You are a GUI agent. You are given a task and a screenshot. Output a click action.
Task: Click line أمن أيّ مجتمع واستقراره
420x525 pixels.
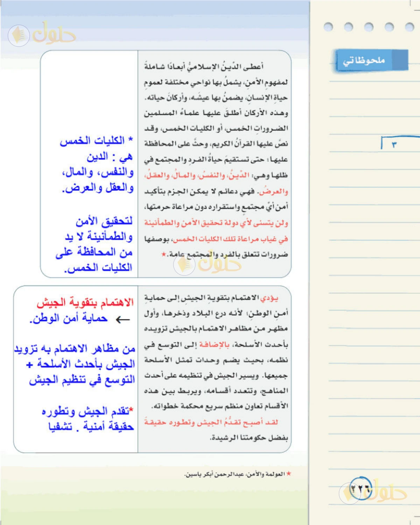[x=216, y=207]
